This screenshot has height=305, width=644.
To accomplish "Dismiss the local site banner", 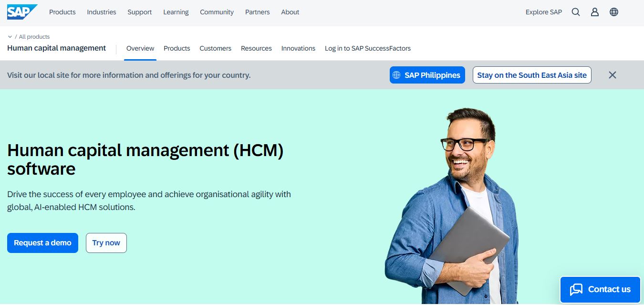I will click(x=613, y=75).
